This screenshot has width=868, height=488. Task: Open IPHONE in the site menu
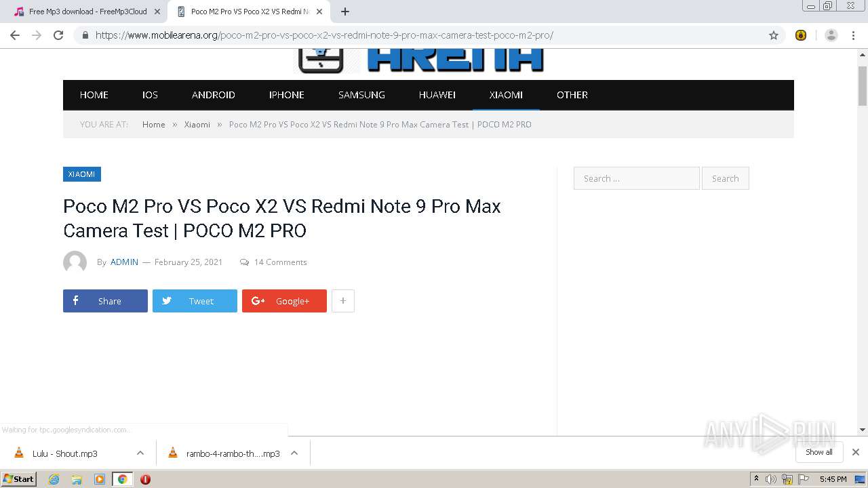pos(287,95)
